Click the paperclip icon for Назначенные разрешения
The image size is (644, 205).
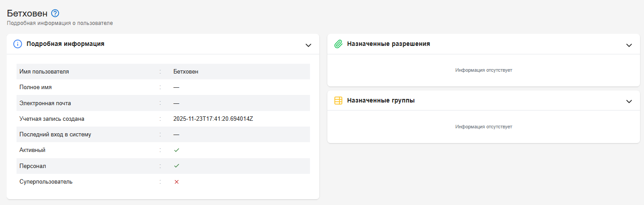(x=339, y=44)
